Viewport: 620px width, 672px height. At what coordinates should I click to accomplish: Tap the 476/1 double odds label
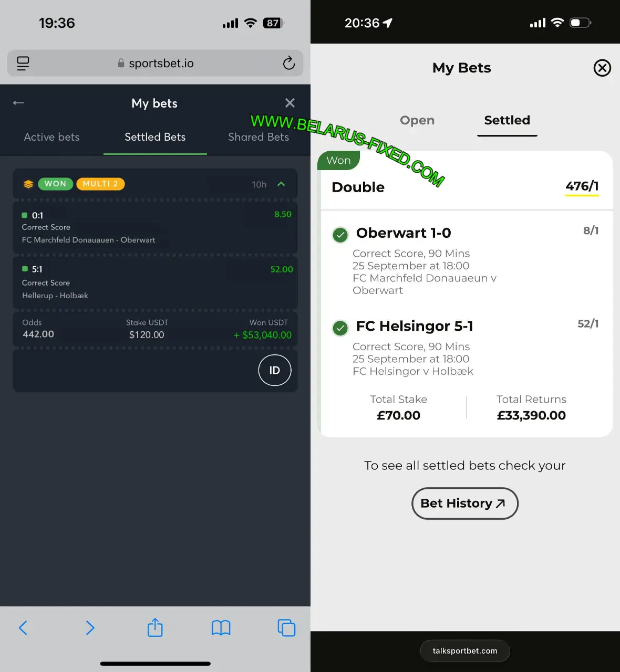pos(582,186)
